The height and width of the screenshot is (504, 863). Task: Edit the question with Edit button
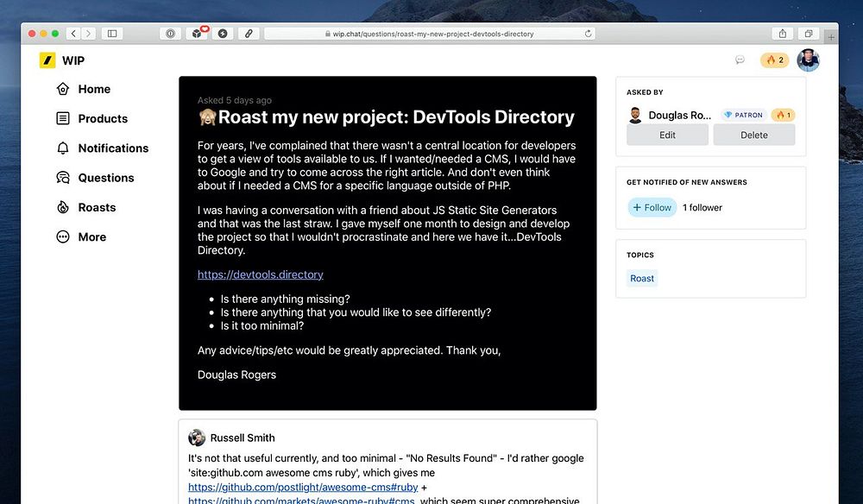point(667,135)
